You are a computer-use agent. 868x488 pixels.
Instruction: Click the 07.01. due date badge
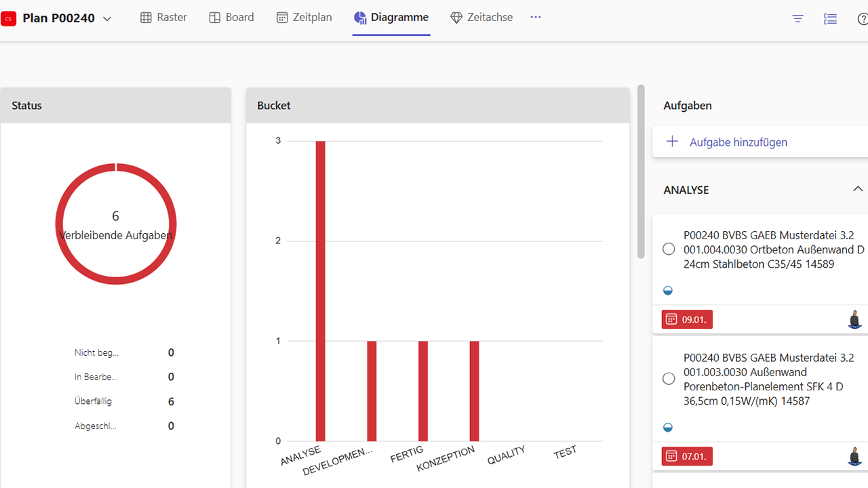point(687,456)
